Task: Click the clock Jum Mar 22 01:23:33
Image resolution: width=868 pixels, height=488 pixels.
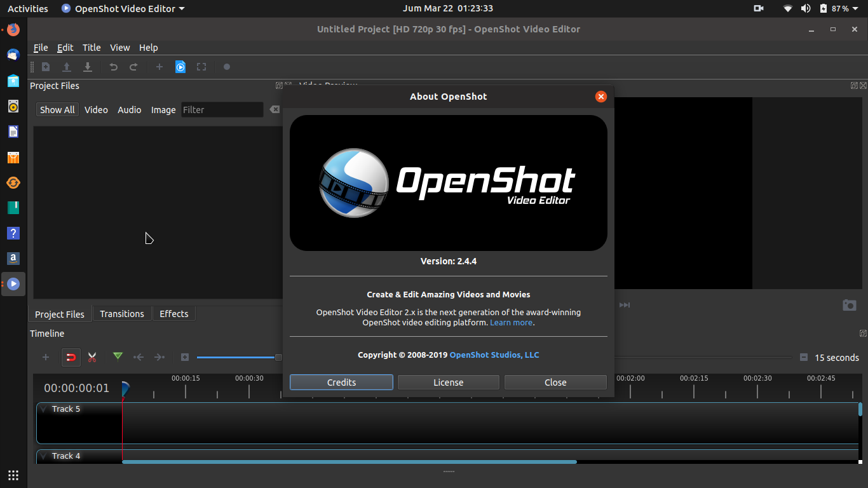Action: 448,8
